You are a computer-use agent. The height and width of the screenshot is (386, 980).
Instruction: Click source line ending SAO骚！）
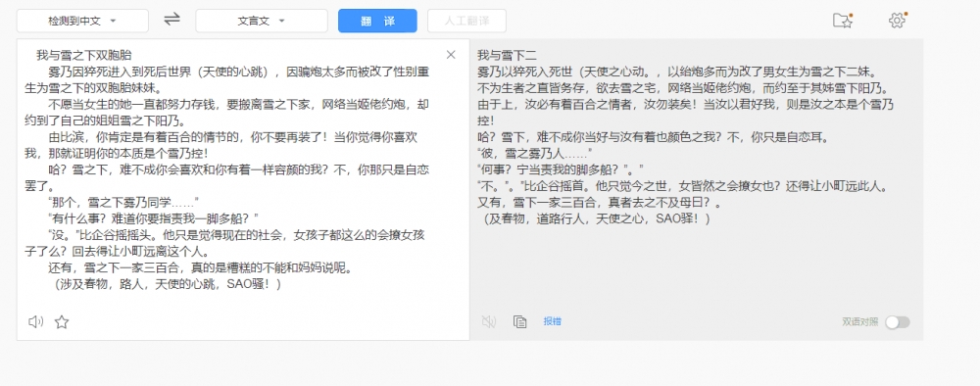168,284
